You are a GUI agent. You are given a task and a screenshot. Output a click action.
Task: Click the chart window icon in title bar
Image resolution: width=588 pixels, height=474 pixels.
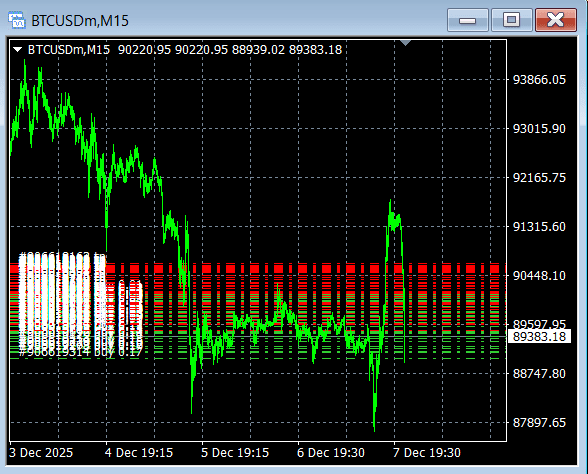(x=17, y=20)
